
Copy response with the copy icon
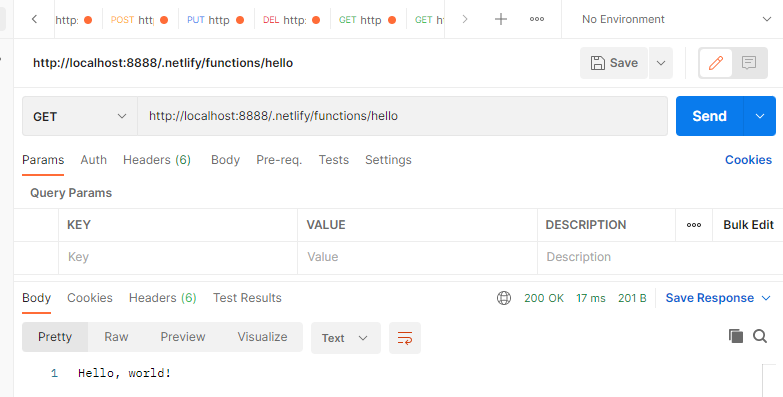(736, 336)
